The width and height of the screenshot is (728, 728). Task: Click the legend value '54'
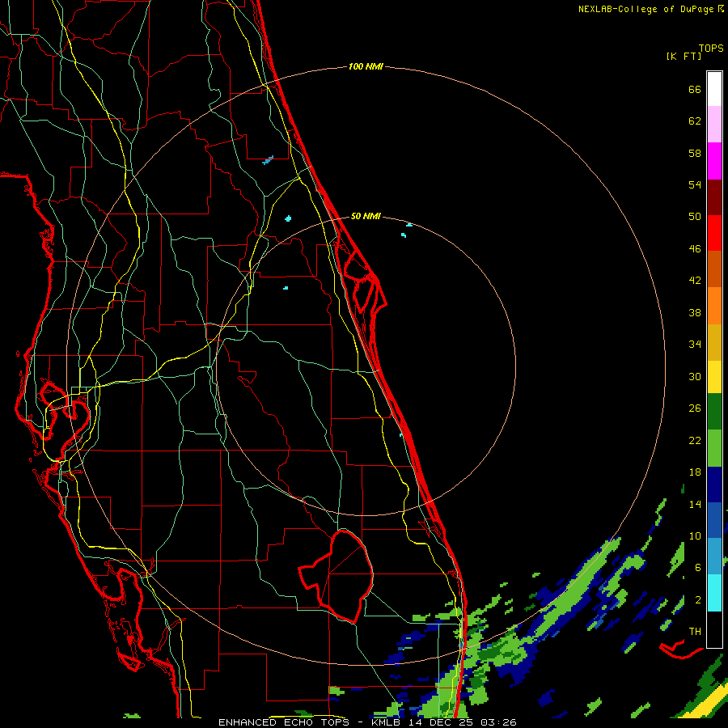(695, 185)
